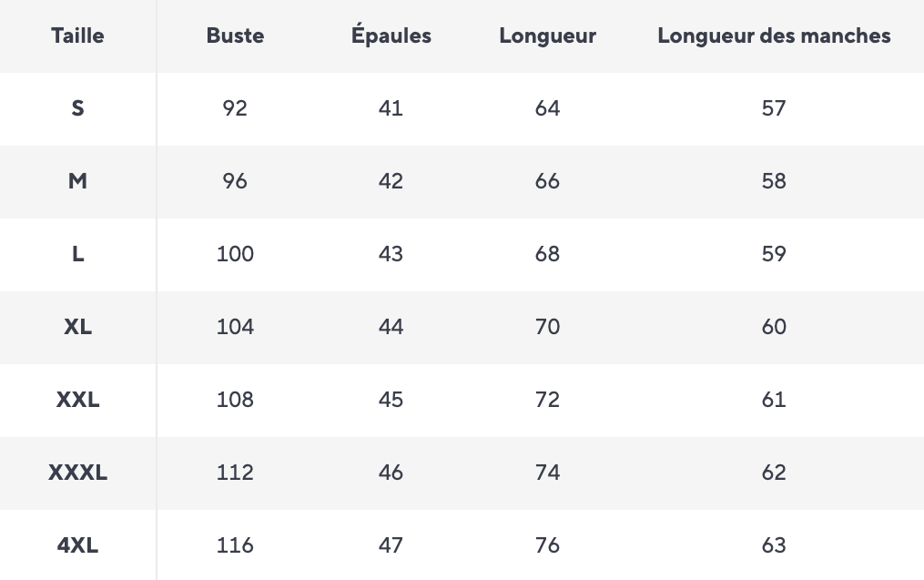Click the Taille column header

coord(77,36)
